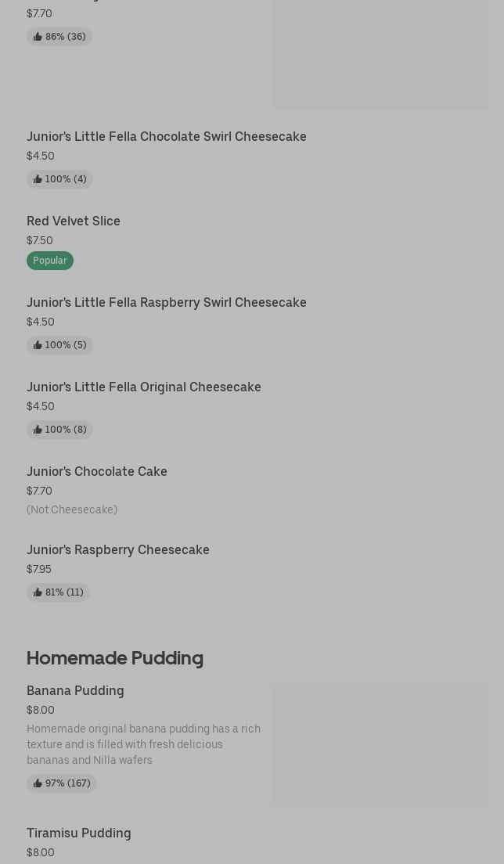The image size is (504, 864).
Task: Click thumbs-up icon on Banana Pudding rating
Action: coord(38,783)
